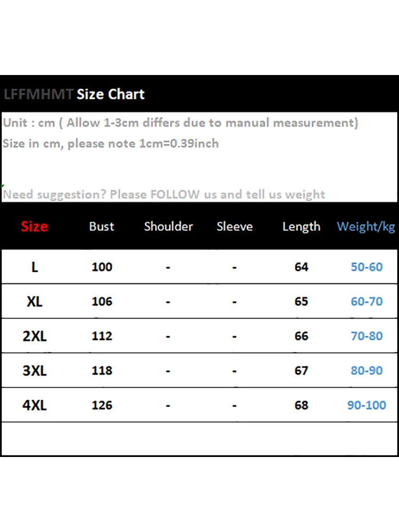Click the Need suggestion FOLLOW us text

pyautogui.click(x=164, y=195)
